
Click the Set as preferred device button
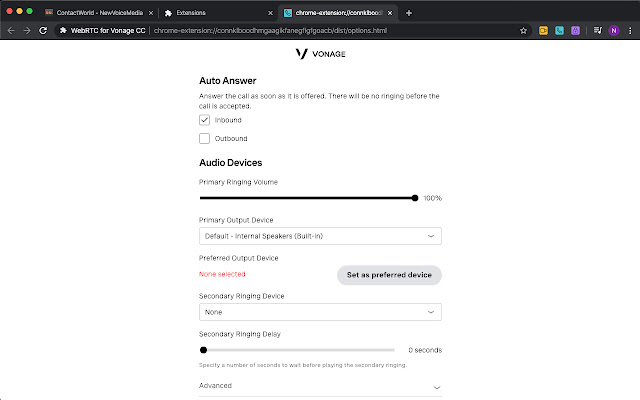(389, 274)
